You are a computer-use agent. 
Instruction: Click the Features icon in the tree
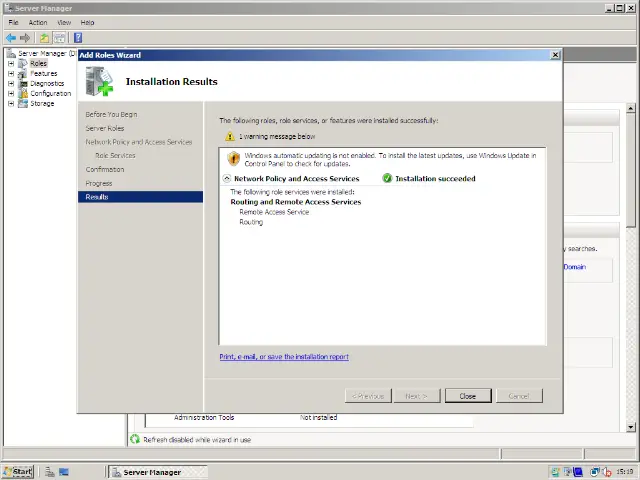[23, 74]
